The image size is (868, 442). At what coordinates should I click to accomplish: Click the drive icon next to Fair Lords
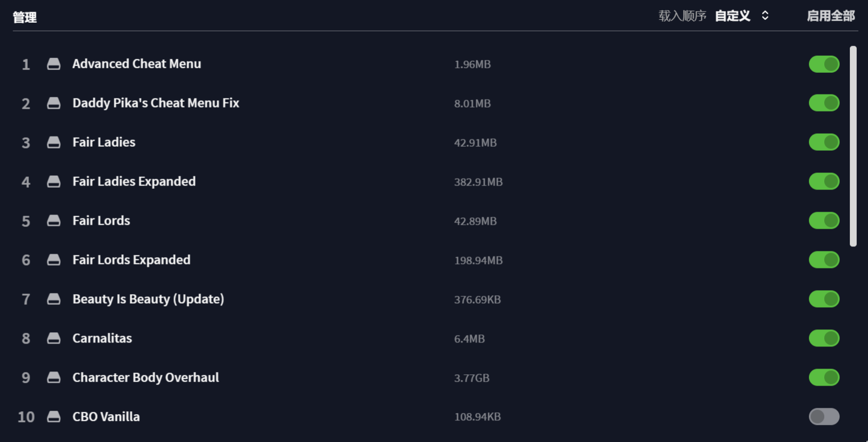coord(53,221)
